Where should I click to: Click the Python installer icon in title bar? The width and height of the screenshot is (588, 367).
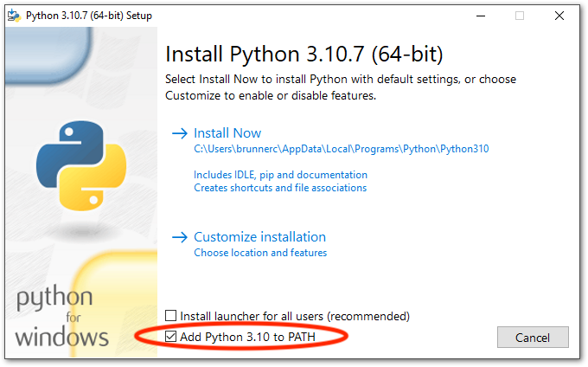pyautogui.click(x=15, y=16)
